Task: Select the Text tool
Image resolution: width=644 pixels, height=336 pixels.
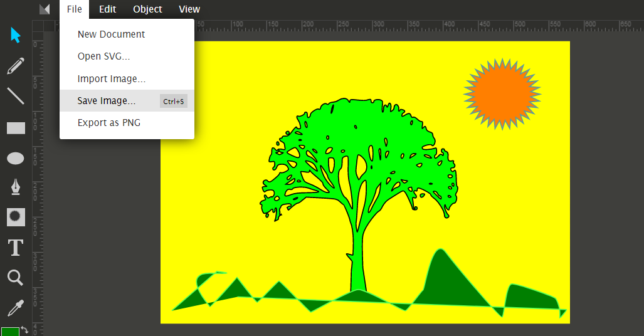Action: tap(16, 248)
